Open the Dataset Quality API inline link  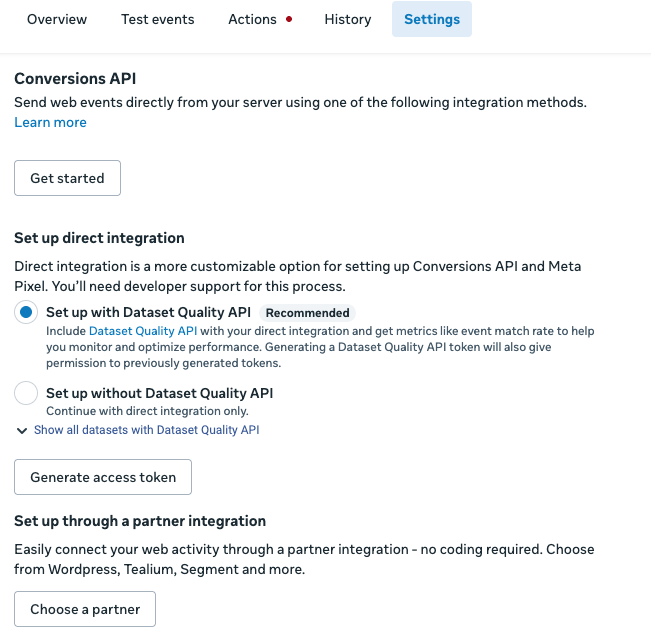point(143,331)
